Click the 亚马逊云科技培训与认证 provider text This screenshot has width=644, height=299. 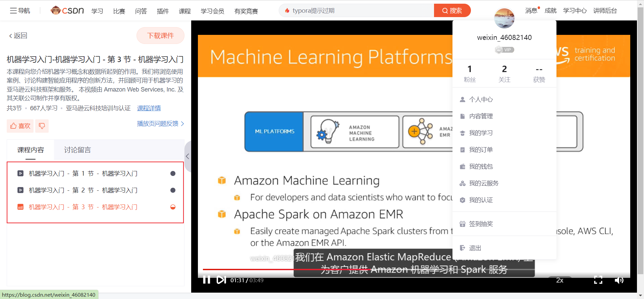coord(98,108)
